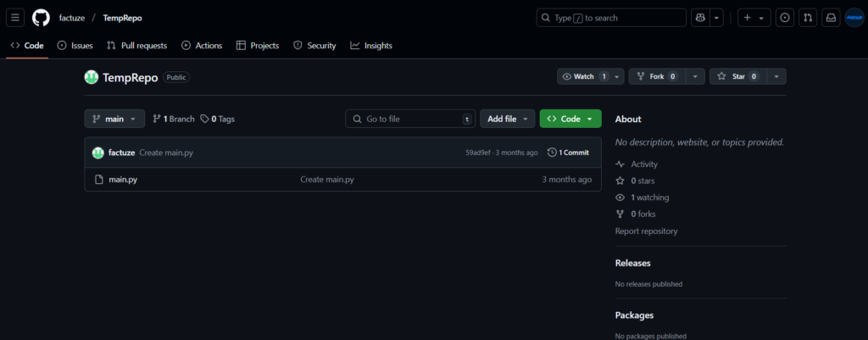Expand the green Code dropdown

pos(570,119)
